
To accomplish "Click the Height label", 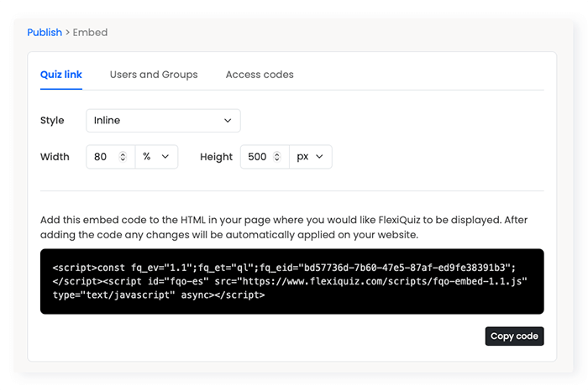I will 216,157.
